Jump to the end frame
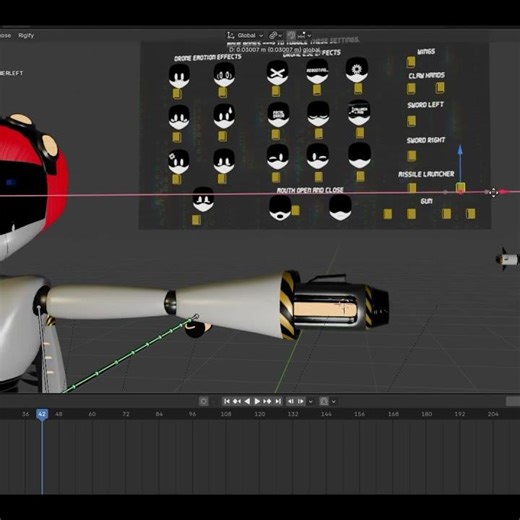Screen dimensions: 520x520 [x=278, y=401]
